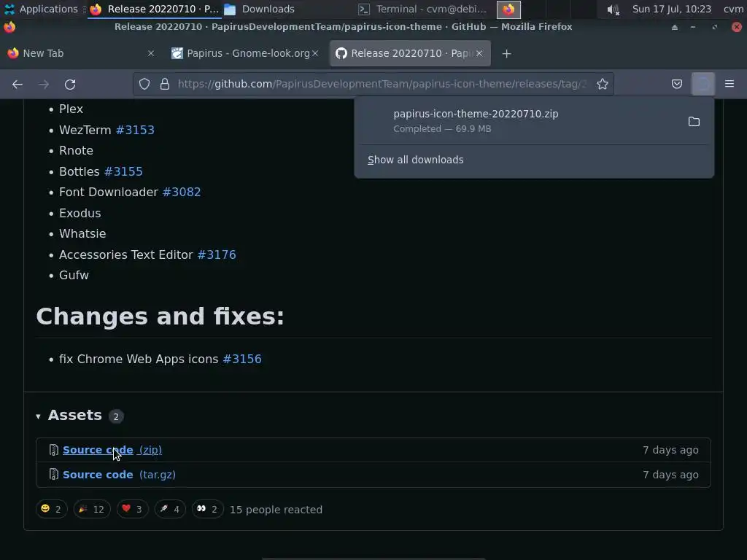Click the Plex list item
This screenshot has height=560, width=747.
71,109
